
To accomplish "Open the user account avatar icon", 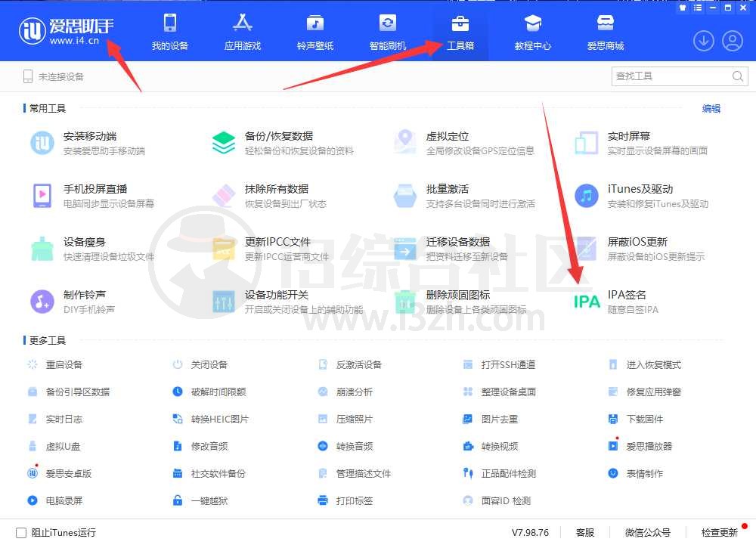I will (x=733, y=41).
